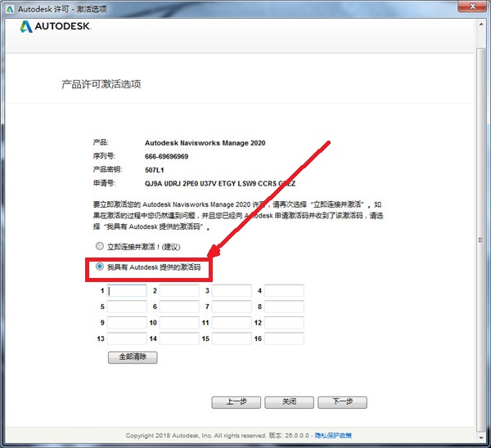
Task: Click the 产品许可激活选项 heading
Action: [101, 84]
